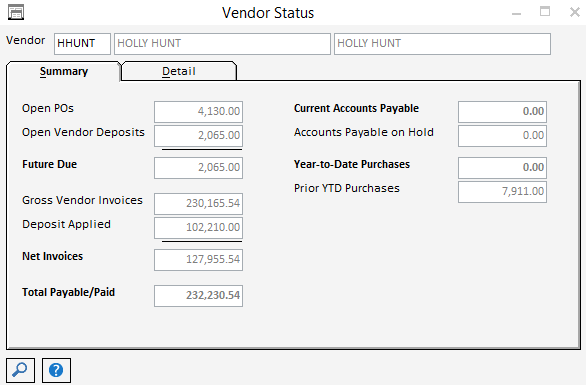Click the Vendor Status window title

[x=268, y=13]
